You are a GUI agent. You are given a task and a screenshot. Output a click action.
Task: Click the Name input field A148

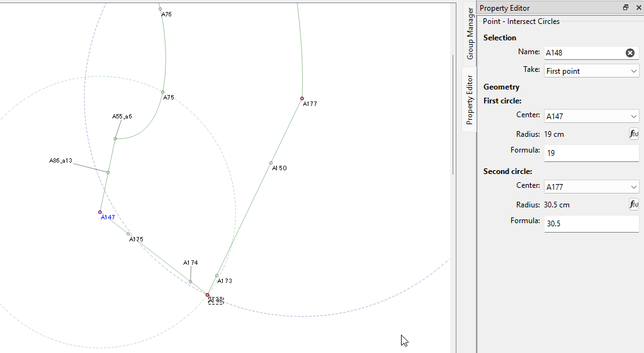(x=582, y=53)
